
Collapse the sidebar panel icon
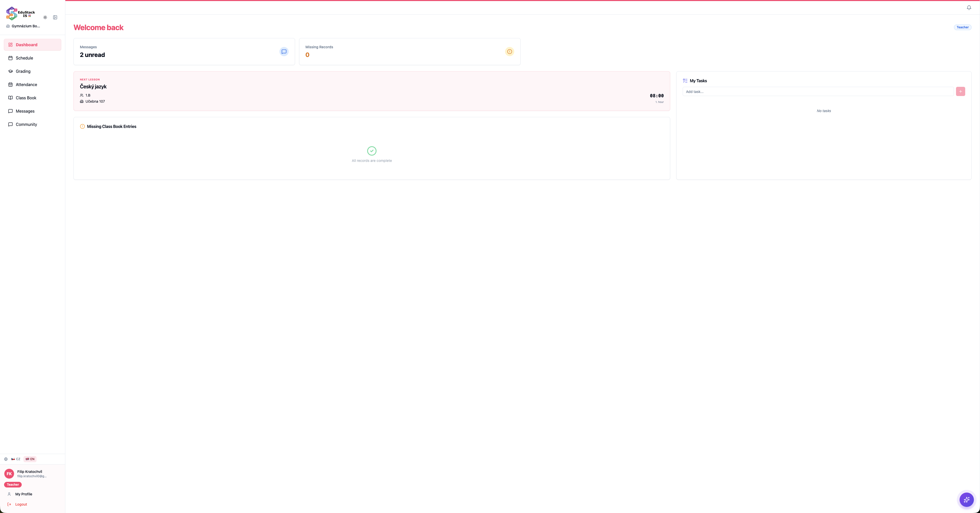pyautogui.click(x=55, y=18)
